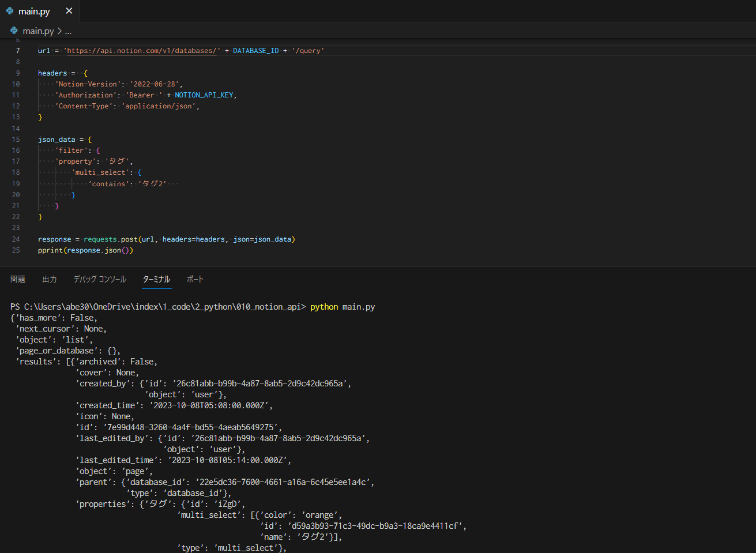Click the 'multi_select' key on line 18

(100, 172)
